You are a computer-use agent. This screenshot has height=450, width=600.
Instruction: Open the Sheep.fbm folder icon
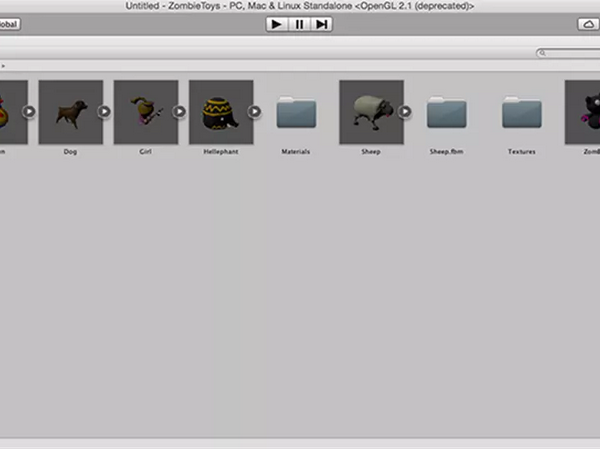(447, 112)
